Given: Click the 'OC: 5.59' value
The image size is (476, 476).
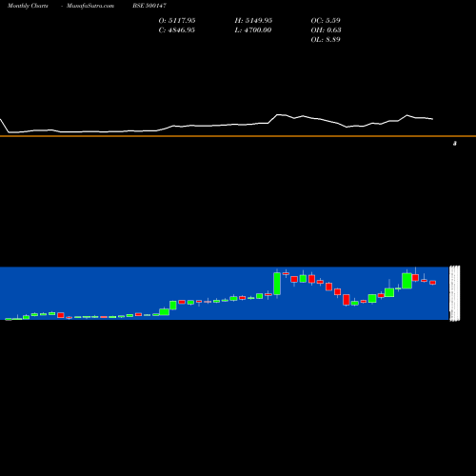Looking at the screenshot, I should [x=326, y=21].
